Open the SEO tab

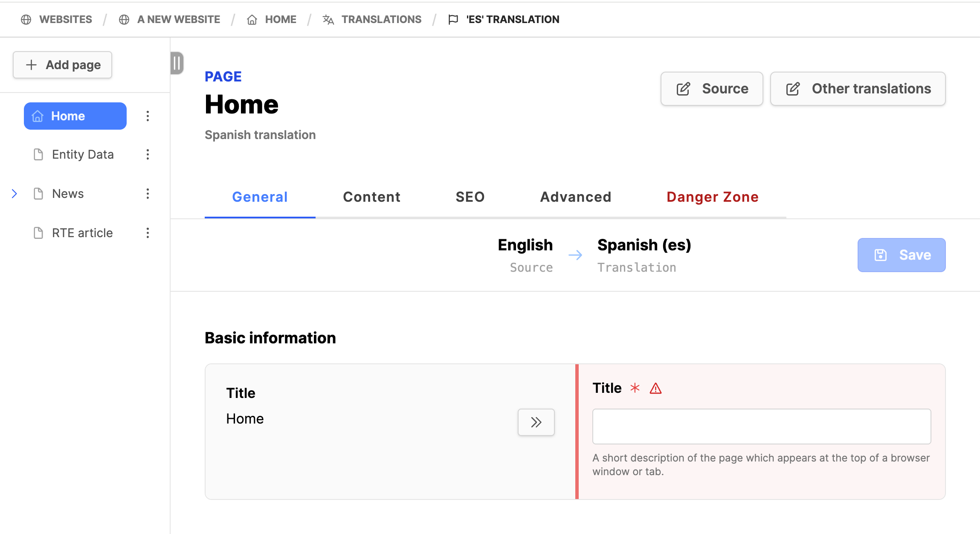point(470,197)
